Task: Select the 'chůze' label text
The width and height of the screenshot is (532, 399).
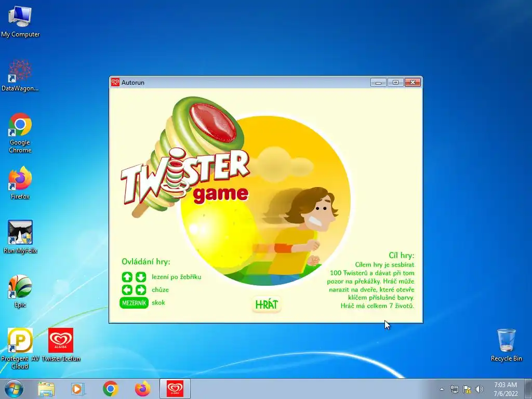Action: point(160,290)
